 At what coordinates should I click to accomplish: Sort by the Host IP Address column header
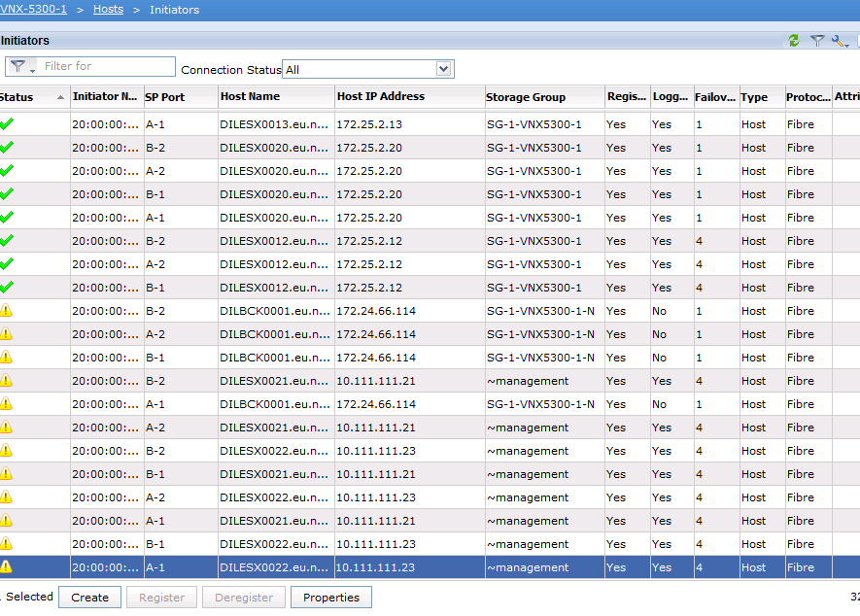[x=409, y=96]
